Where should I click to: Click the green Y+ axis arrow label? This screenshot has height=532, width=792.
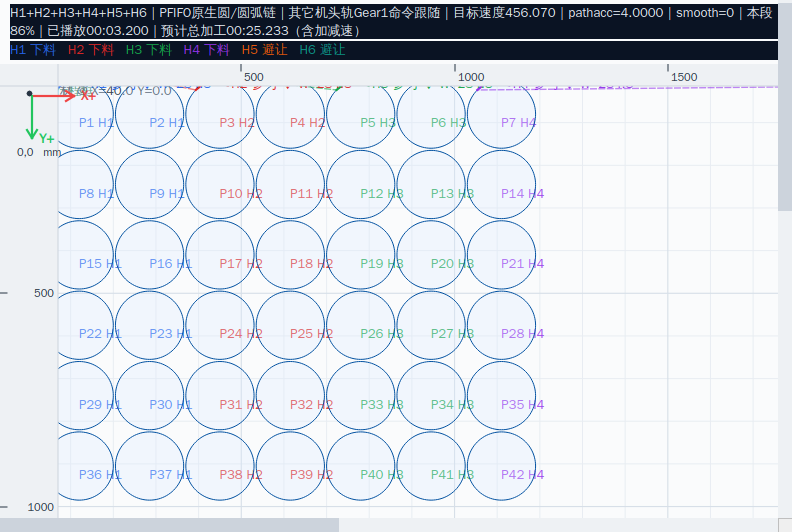click(x=46, y=138)
